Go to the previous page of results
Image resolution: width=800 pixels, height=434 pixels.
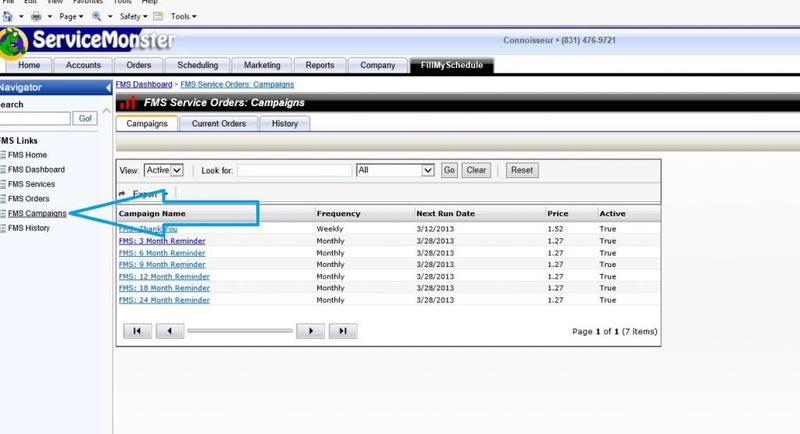click(x=169, y=331)
